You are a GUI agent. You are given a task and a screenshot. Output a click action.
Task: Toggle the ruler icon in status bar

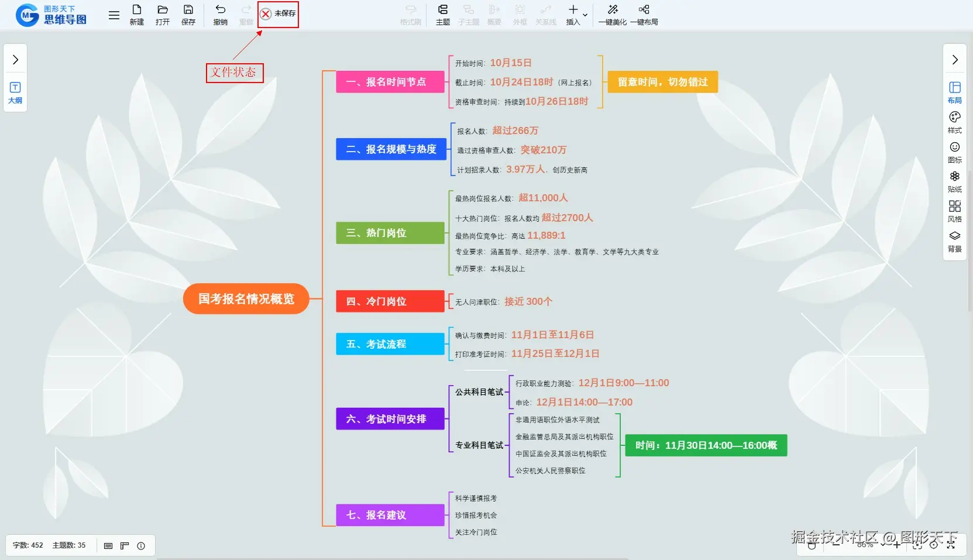click(125, 546)
